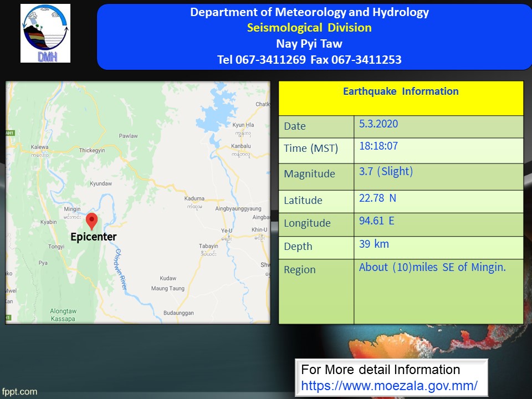Click the Mingin town label on map
The height and width of the screenshot is (399, 532).
point(72,209)
